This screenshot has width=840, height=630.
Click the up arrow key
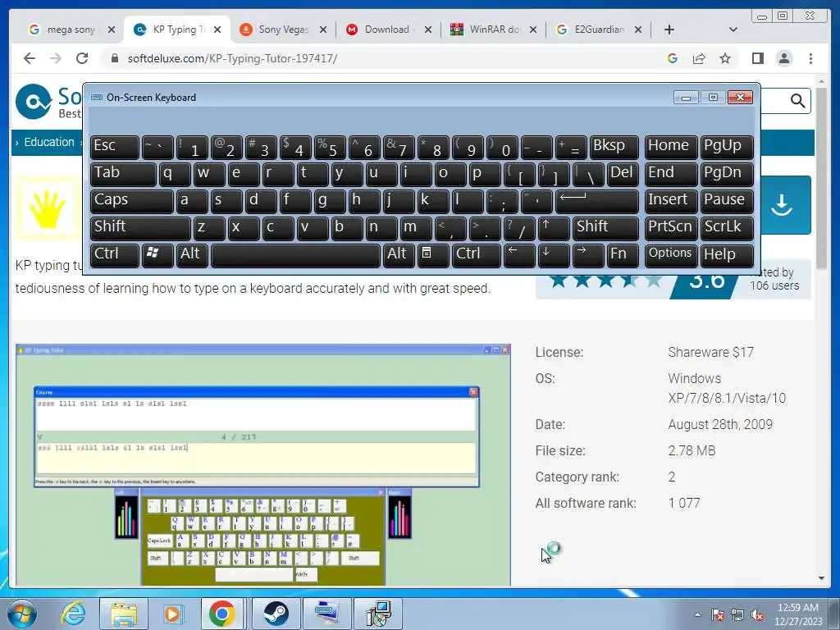pyautogui.click(x=554, y=228)
